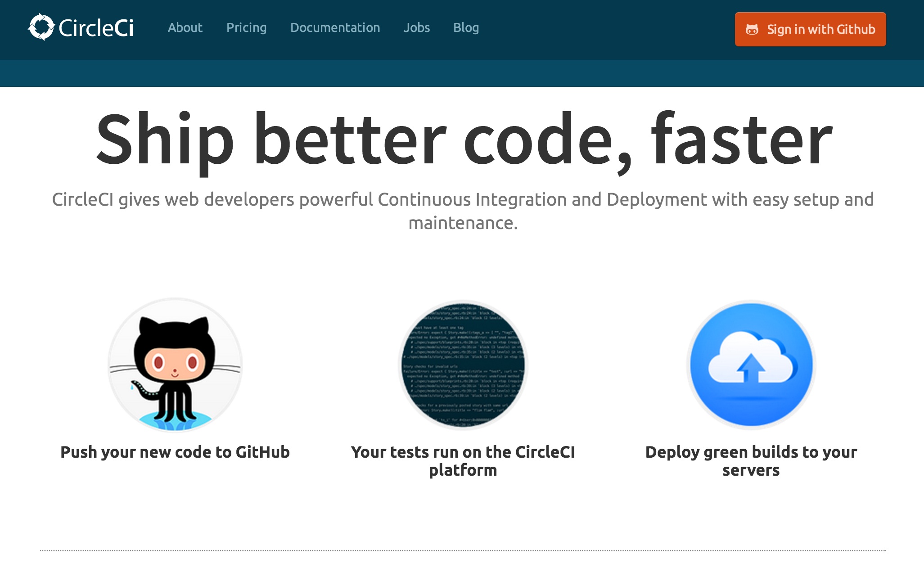
Task: Go to Documentation
Action: [x=335, y=28]
